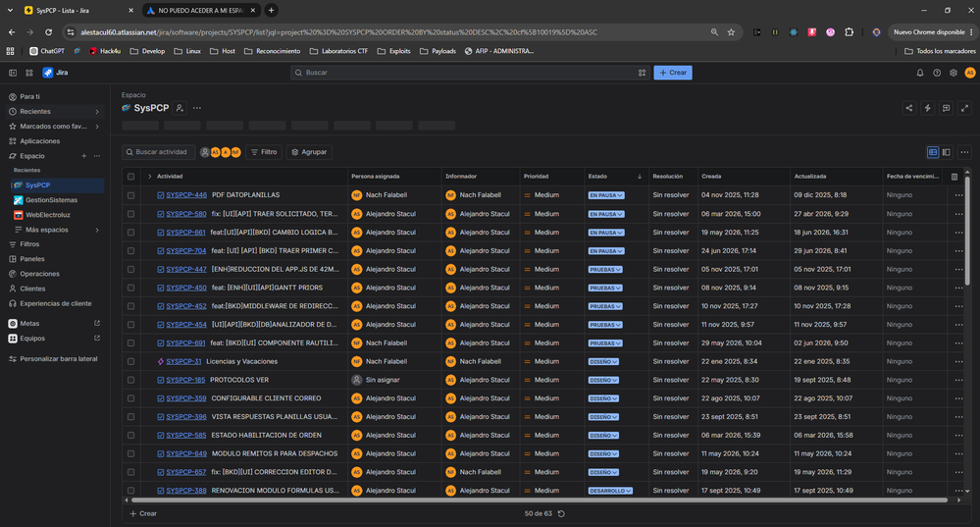The width and height of the screenshot is (980, 527).
Task: Enter full screen view with expand icon
Action: point(964,108)
